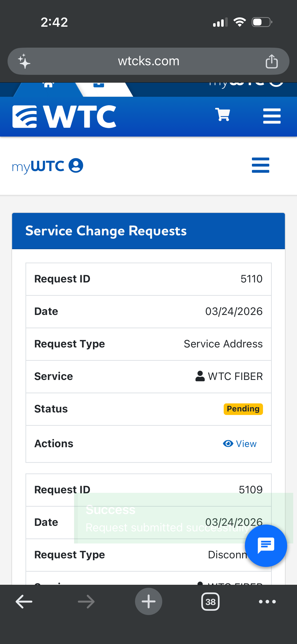The height and width of the screenshot is (644, 297).
Task: Tap the WTC logo in header
Action: point(64,116)
